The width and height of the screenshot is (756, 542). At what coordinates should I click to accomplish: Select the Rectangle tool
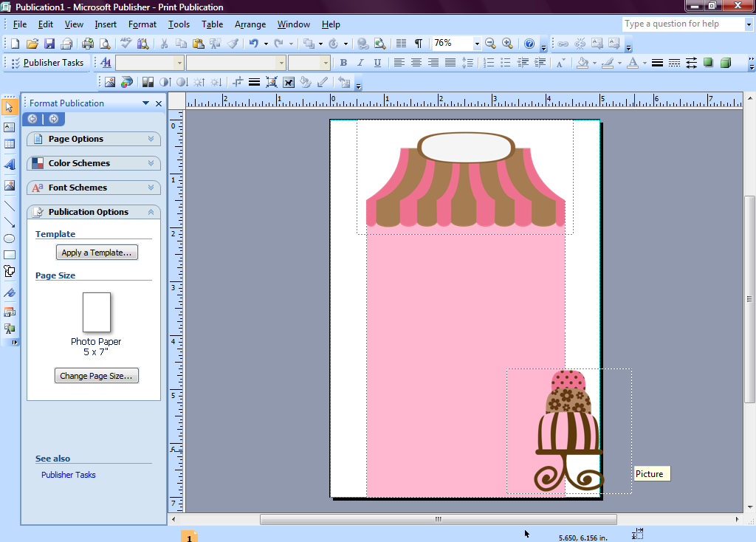coord(10,254)
